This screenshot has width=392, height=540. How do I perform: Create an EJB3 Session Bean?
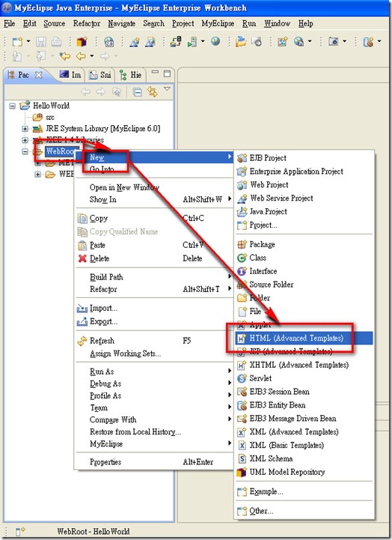click(304, 392)
